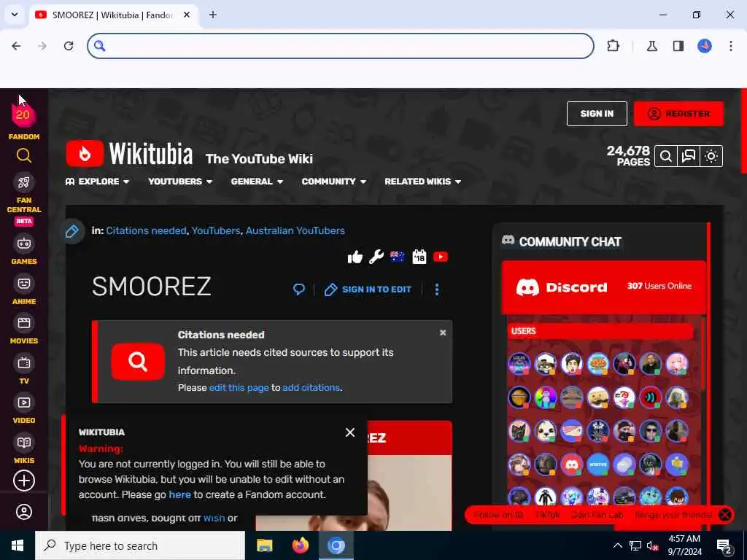Image resolution: width=747 pixels, height=560 pixels.
Task: Click the pencil edit-categories icon
Action: tap(72, 231)
